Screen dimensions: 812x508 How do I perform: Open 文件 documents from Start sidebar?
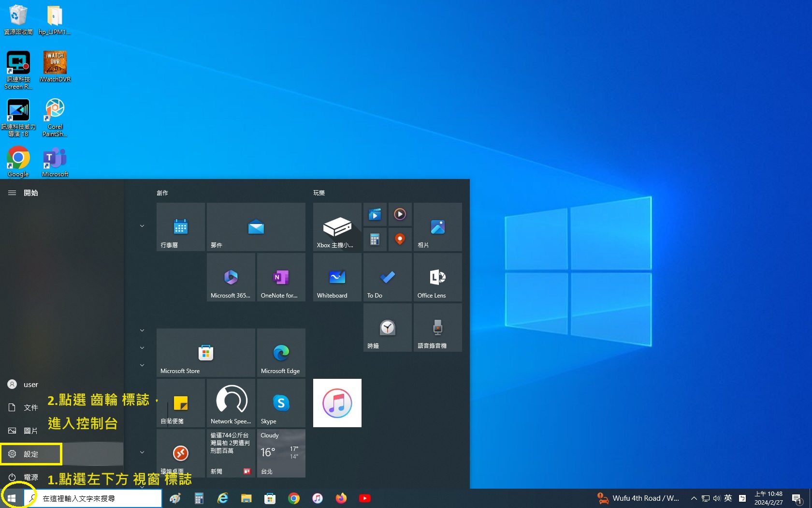tap(62, 408)
